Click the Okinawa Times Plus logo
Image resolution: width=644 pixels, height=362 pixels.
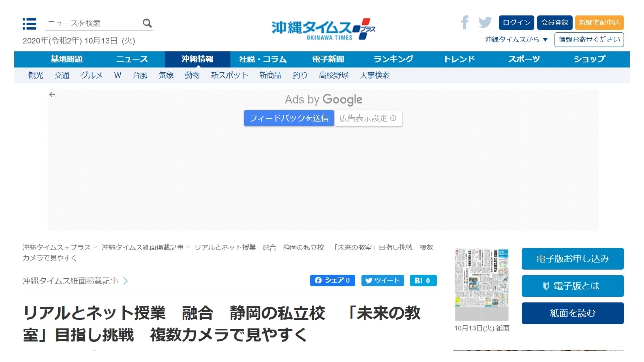pyautogui.click(x=323, y=29)
